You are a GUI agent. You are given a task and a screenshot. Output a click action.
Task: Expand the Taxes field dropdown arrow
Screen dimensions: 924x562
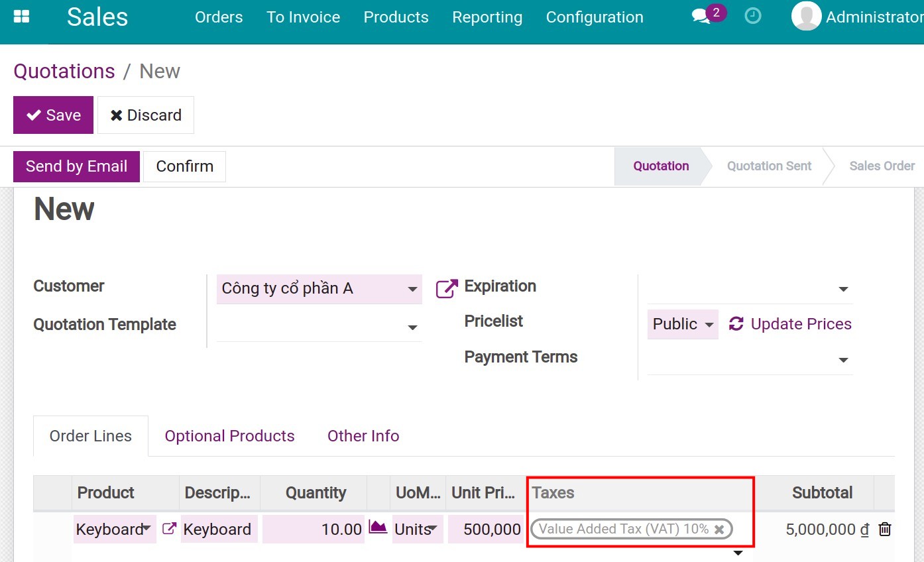click(737, 553)
